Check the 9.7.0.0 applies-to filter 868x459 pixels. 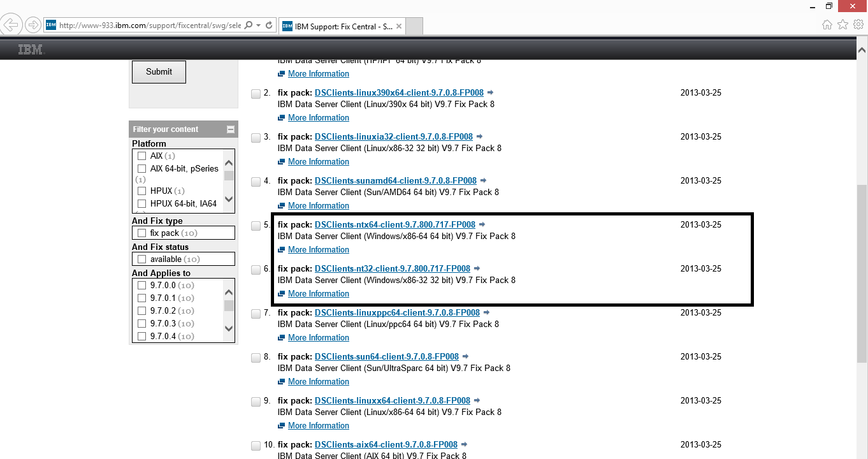(142, 286)
